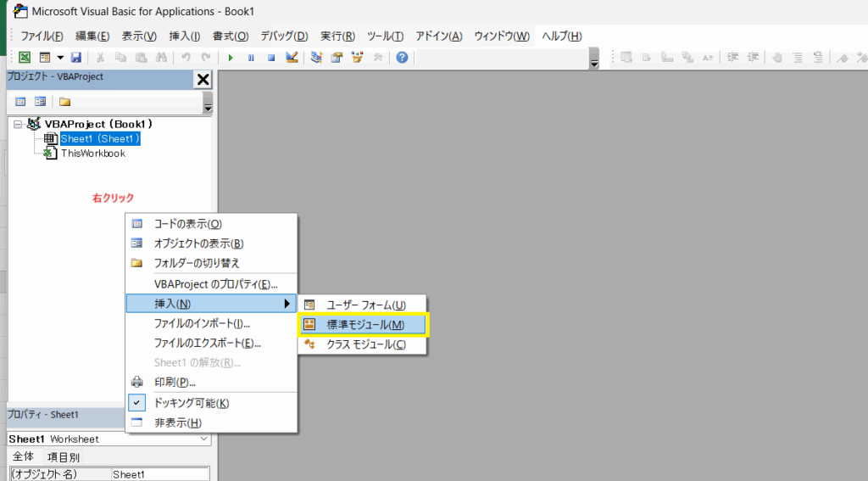
Task: Choose ファイルのインポート(I)... entry
Action: [x=211, y=323]
